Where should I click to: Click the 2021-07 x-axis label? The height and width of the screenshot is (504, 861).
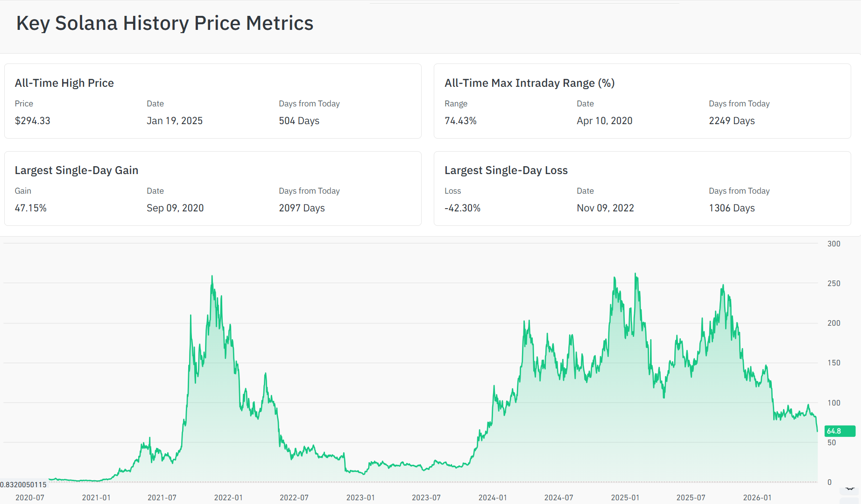point(162,498)
